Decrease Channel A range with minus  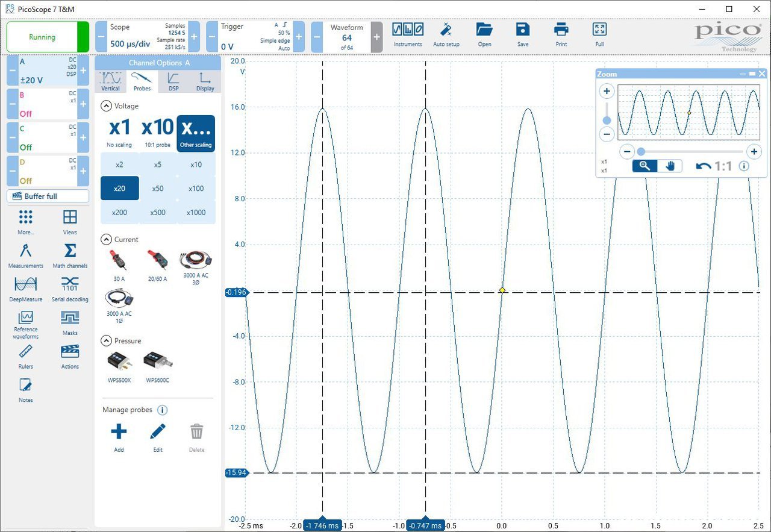pyautogui.click(x=12, y=70)
